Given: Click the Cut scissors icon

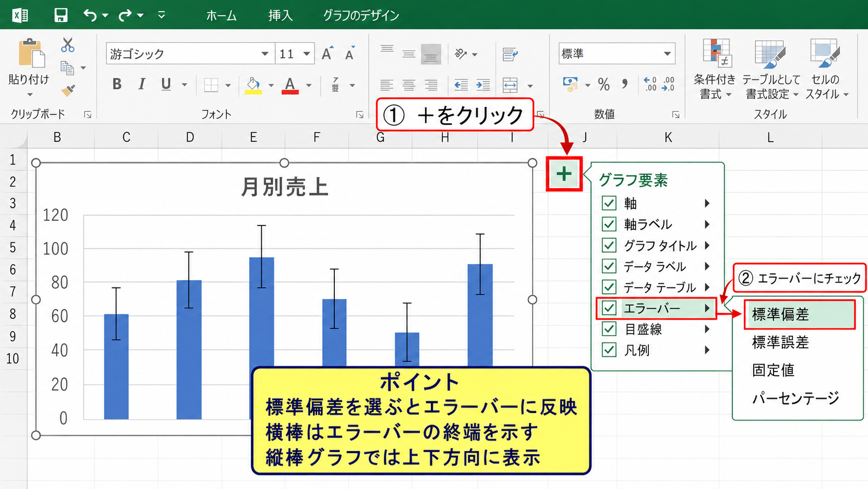Looking at the screenshot, I should [x=67, y=45].
